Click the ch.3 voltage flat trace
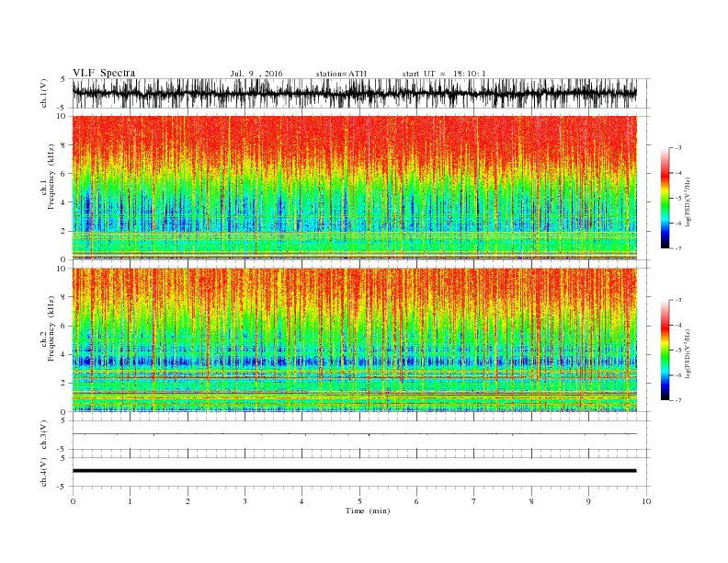728x563 pixels. click(x=354, y=434)
